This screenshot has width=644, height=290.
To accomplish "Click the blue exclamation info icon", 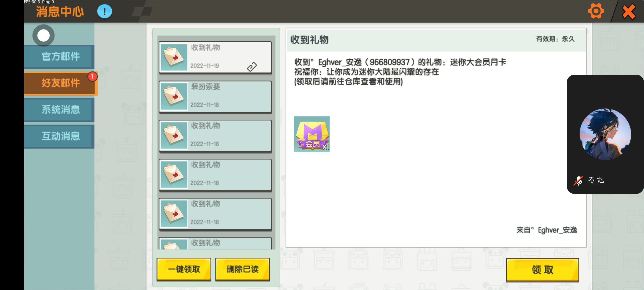I will coord(104,12).
